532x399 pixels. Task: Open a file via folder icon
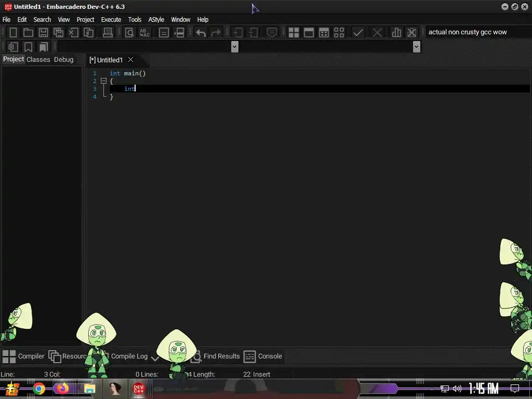28,33
